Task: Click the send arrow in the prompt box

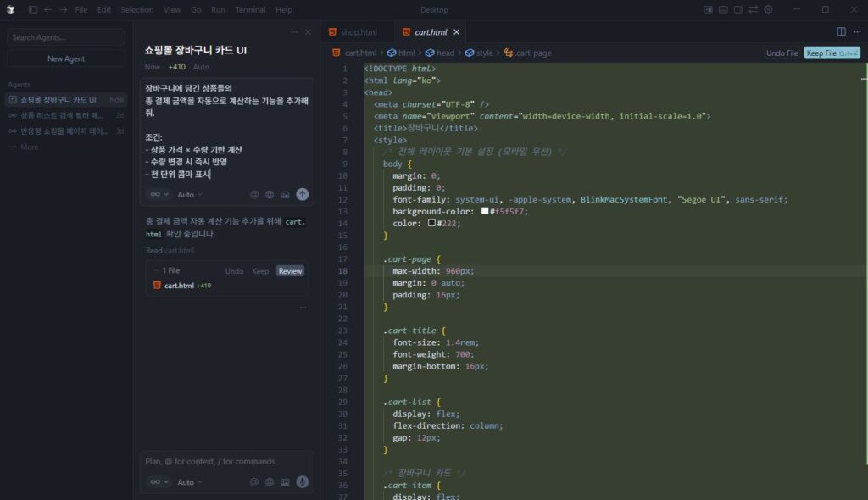Action: pyautogui.click(x=303, y=194)
